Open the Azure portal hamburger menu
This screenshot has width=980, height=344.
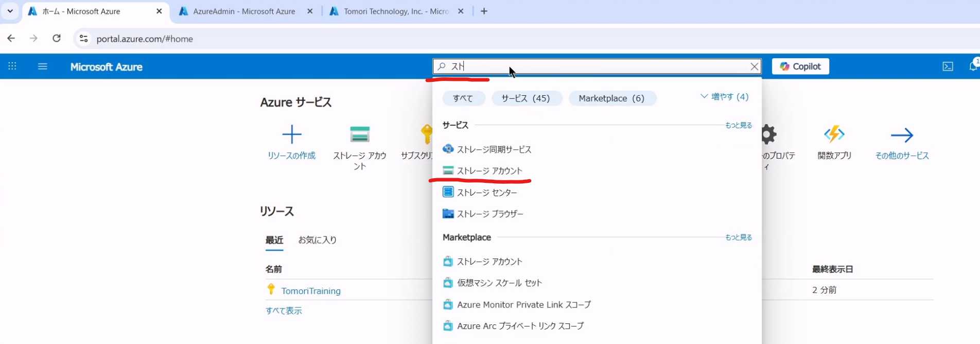[x=43, y=66]
